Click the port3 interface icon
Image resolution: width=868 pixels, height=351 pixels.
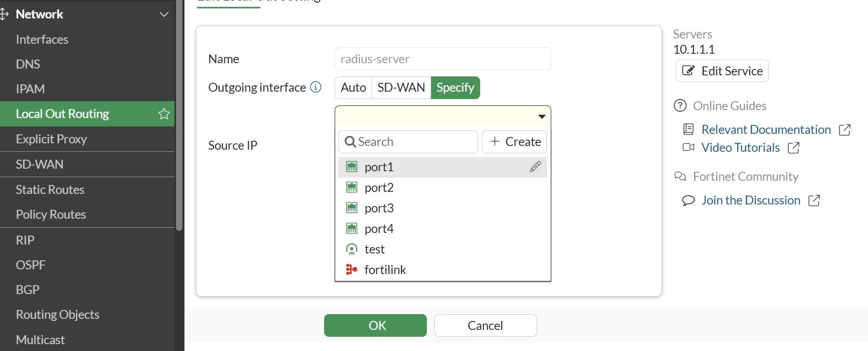[352, 208]
